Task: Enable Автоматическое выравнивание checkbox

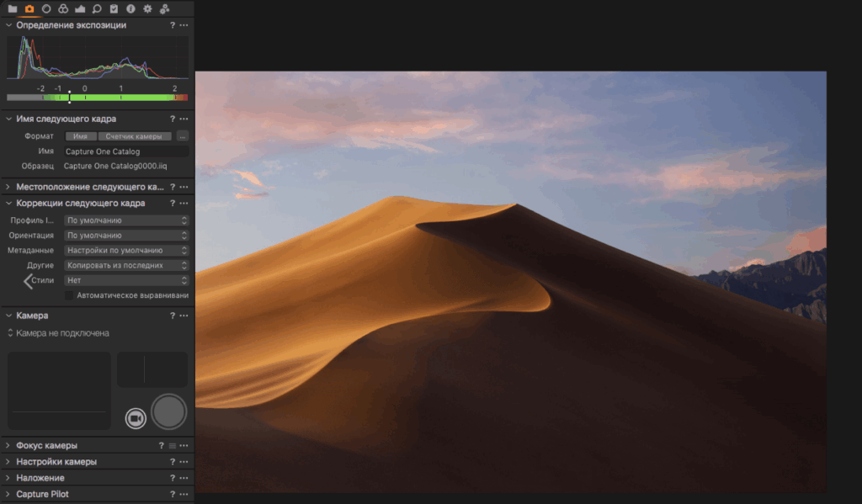Action: [x=69, y=295]
